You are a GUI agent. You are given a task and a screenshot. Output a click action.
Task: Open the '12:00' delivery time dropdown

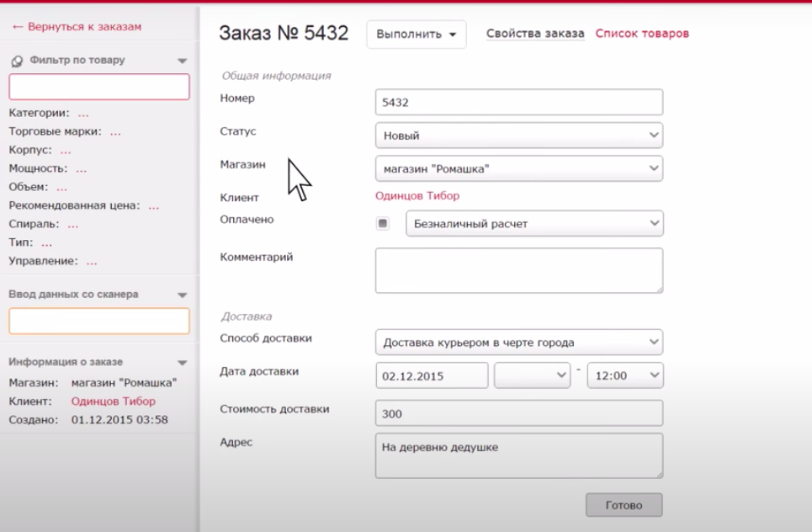625,375
